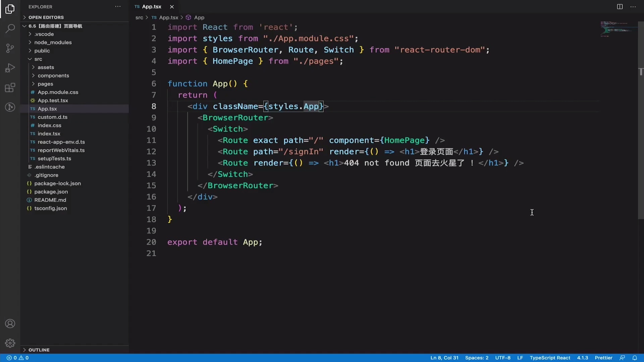The image size is (644, 362).
Task: Click the App symbol in breadcrumbs
Action: [x=199, y=17]
